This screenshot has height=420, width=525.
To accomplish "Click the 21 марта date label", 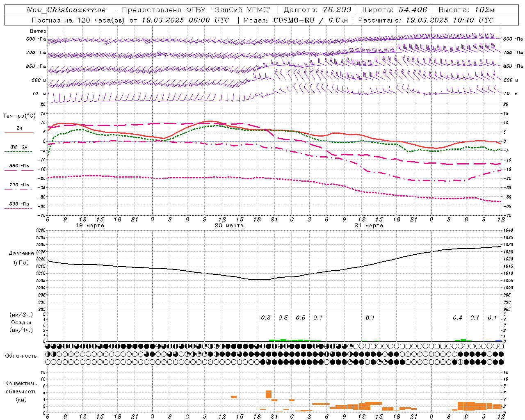I will click(x=369, y=226).
